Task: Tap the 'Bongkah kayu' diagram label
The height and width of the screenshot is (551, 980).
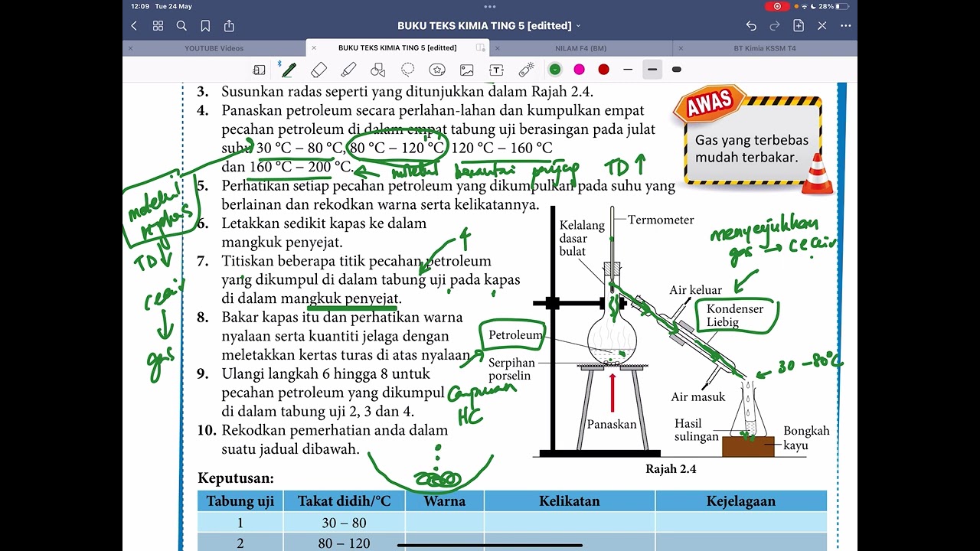Action: tap(806, 438)
